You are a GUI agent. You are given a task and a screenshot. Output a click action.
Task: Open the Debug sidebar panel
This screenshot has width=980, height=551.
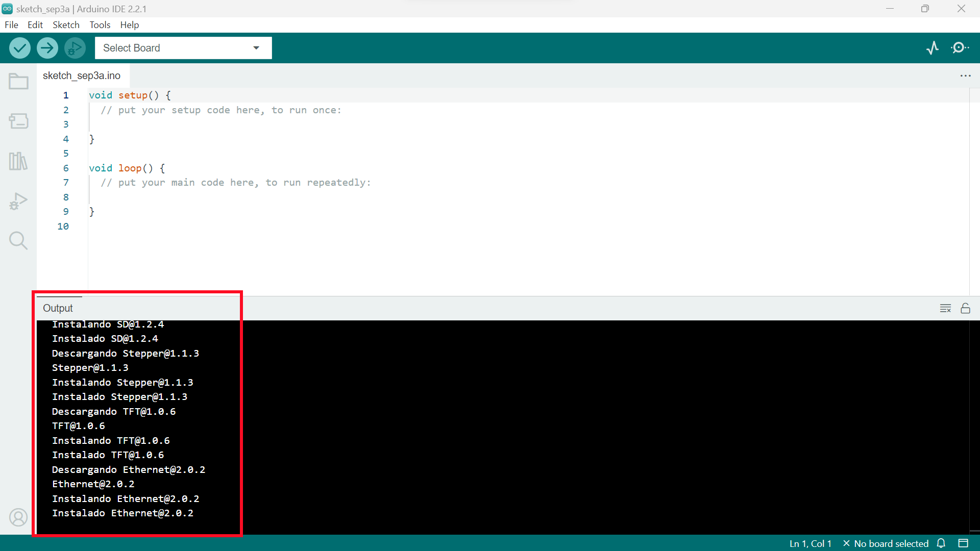[18, 201]
